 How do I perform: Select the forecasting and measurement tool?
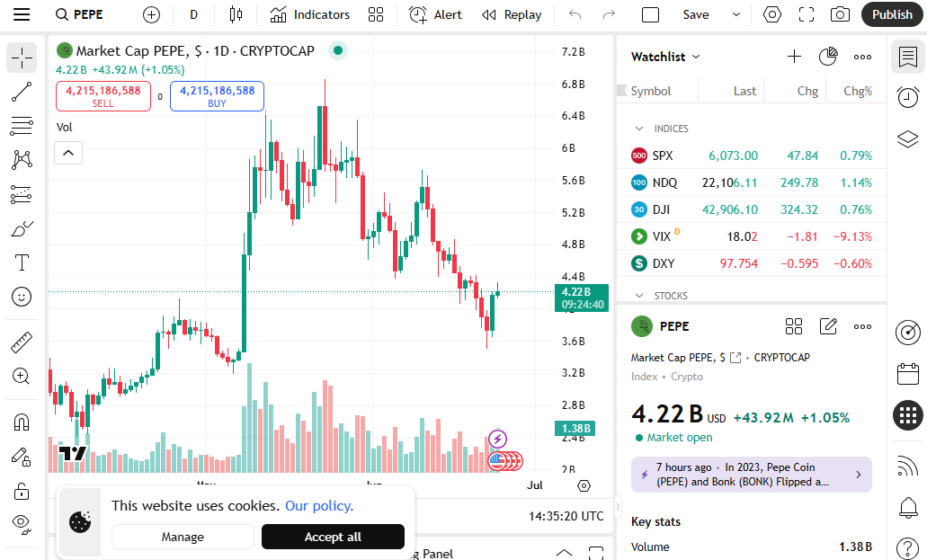22,194
